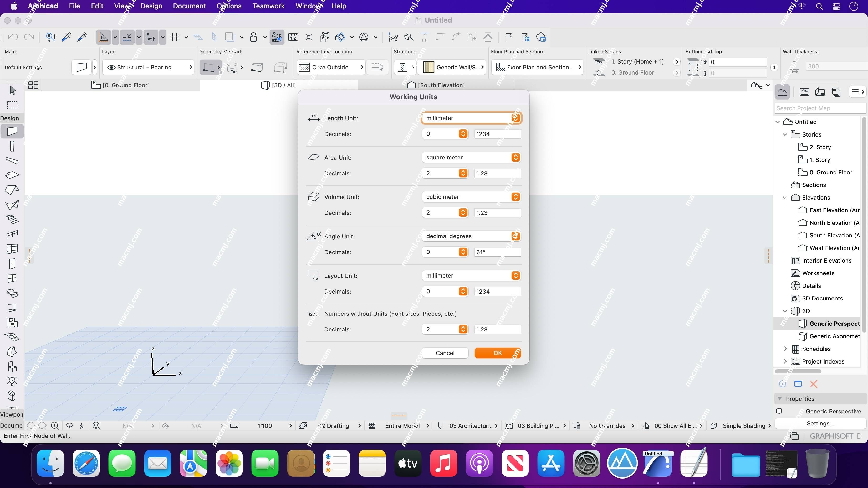Viewport: 868px width, 488px height.
Task: Click Cancel to dismiss Working Units dialog
Action: pos(445,353)
